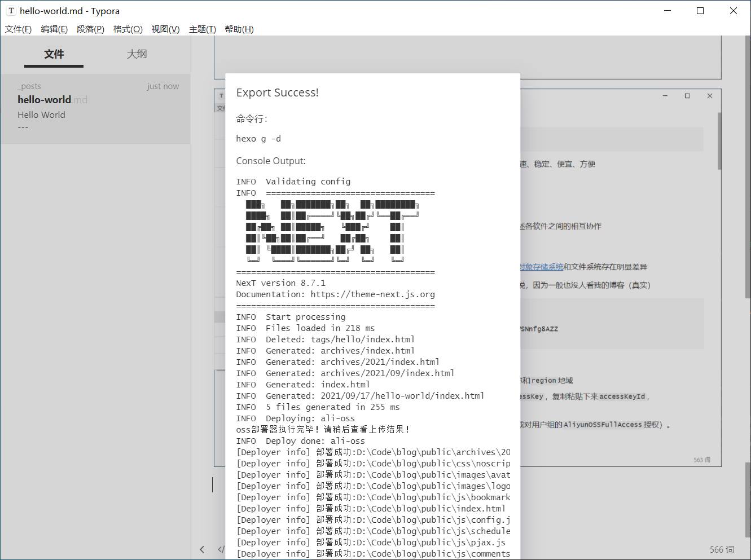Open the 帮助(H) menu
751x560 pixels.
[x=239, y=29]
